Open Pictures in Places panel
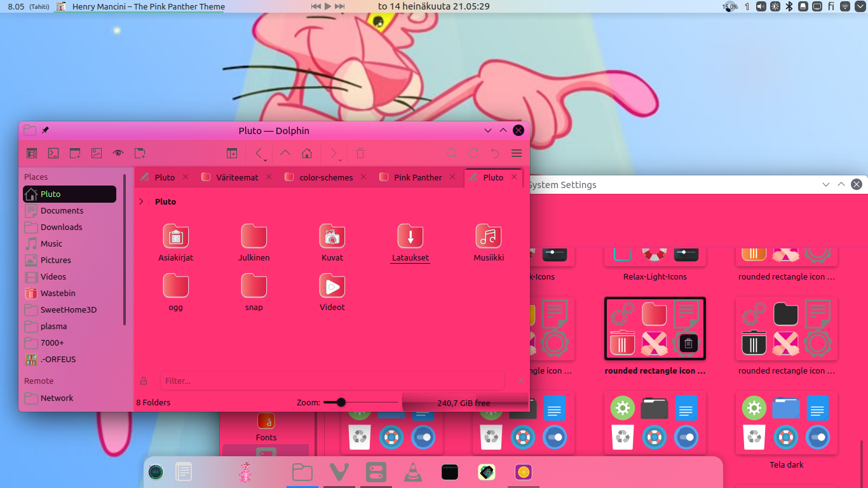 point(69,260)
